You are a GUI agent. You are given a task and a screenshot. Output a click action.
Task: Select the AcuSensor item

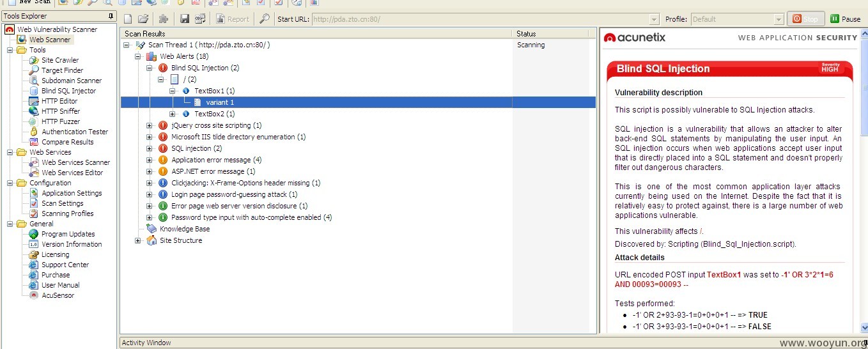click(58, 295)
